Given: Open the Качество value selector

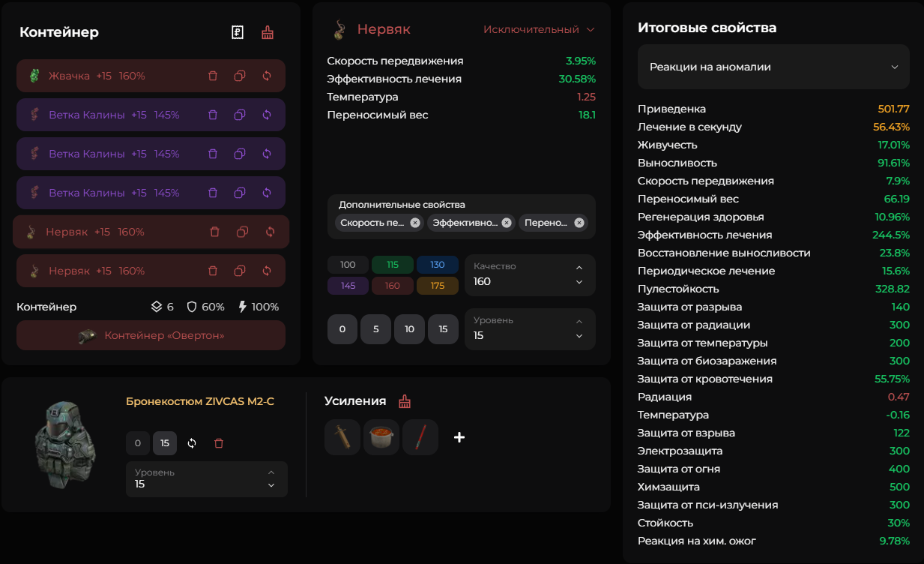Looking at the screenshot, I should [x=530, y=275].
